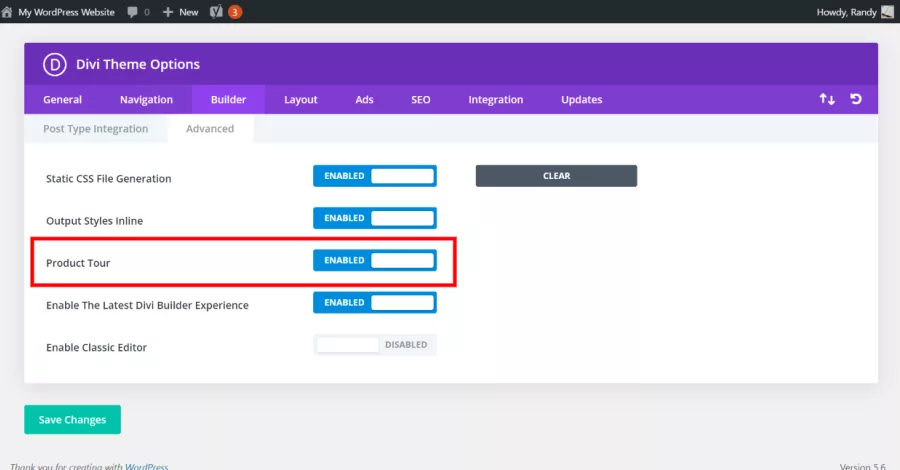This screenshot has width=900, height=470.
Task: Click the CLEAR button
Action: coord(556,176)
